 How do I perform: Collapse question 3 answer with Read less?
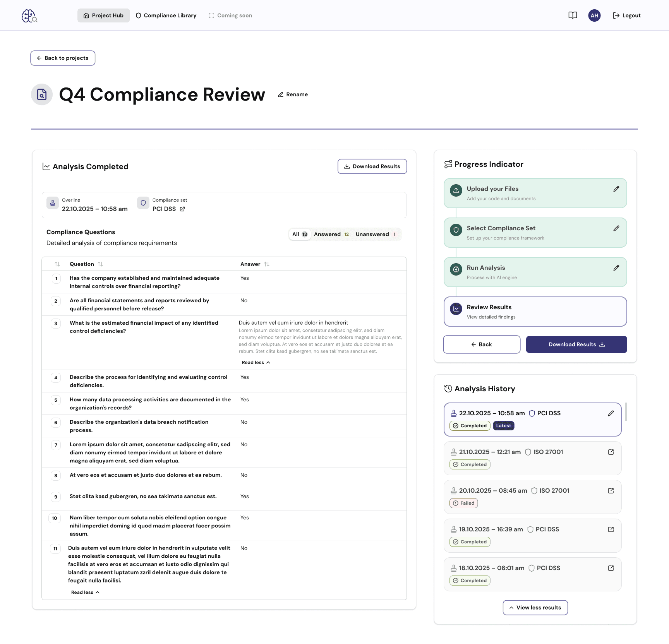click(x=256, y=362)
